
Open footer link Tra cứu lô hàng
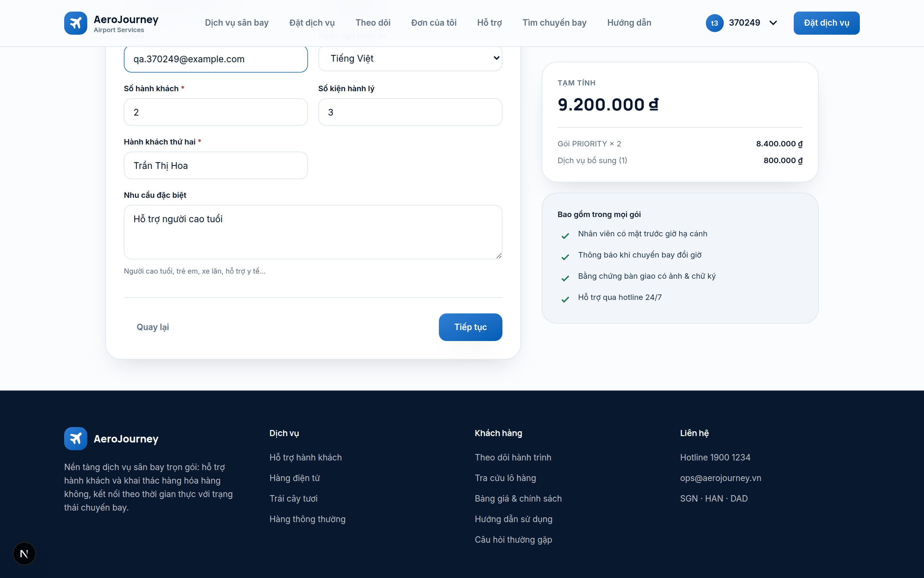coord(506,478)
